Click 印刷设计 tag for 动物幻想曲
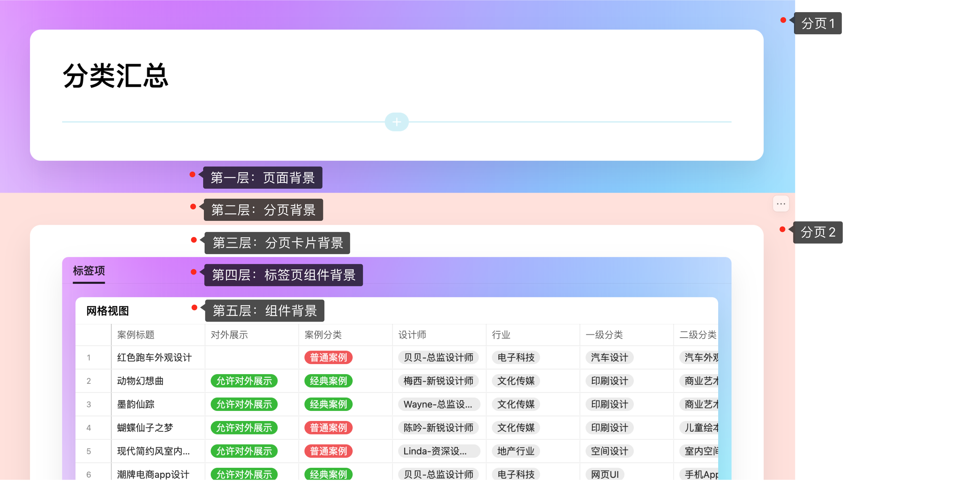The width and height of the screenshot is (980, 481). tap(609, 381)
